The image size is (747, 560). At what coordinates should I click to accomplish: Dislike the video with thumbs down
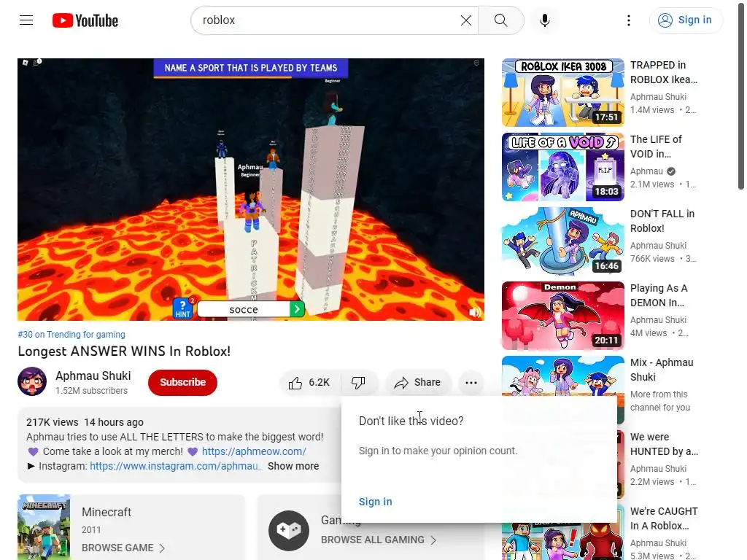pyautogui.click(x=358, y=382)
